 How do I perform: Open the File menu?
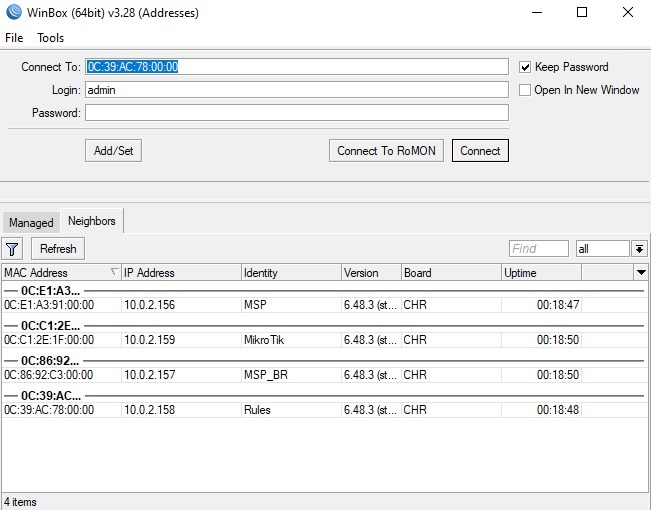(x=14, y=38)
